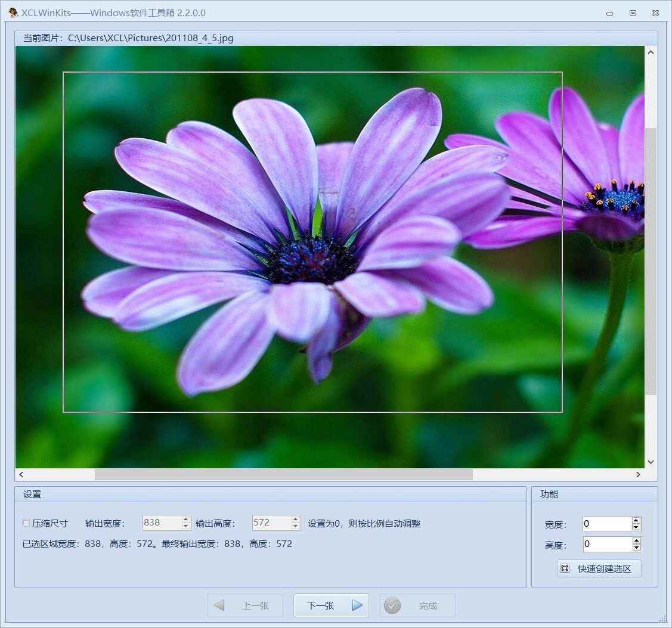This screenshot has height=628, width=672.
Task: Click the horizontal scrollbar thumb below the image
Action: [283, 475]
